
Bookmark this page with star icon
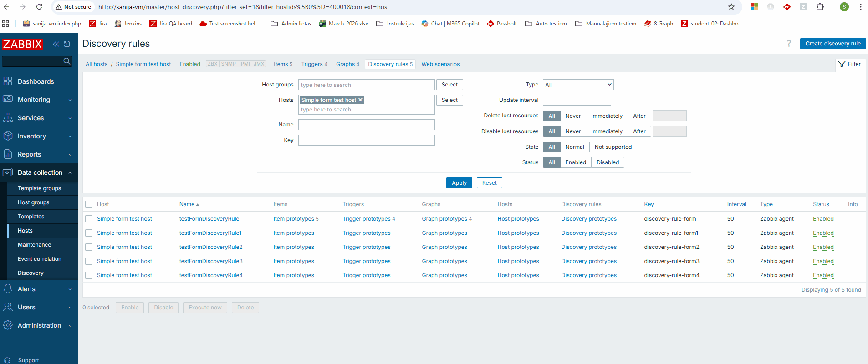(731, 7)
